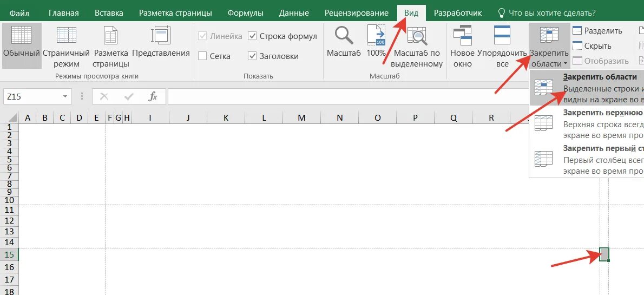
Task: Click Insert Function fx icon
Action: pyautogui.click(x=153, y=96)
